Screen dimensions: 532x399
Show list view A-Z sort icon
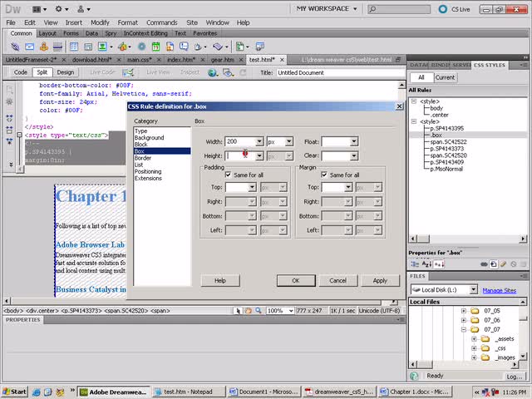426,264
